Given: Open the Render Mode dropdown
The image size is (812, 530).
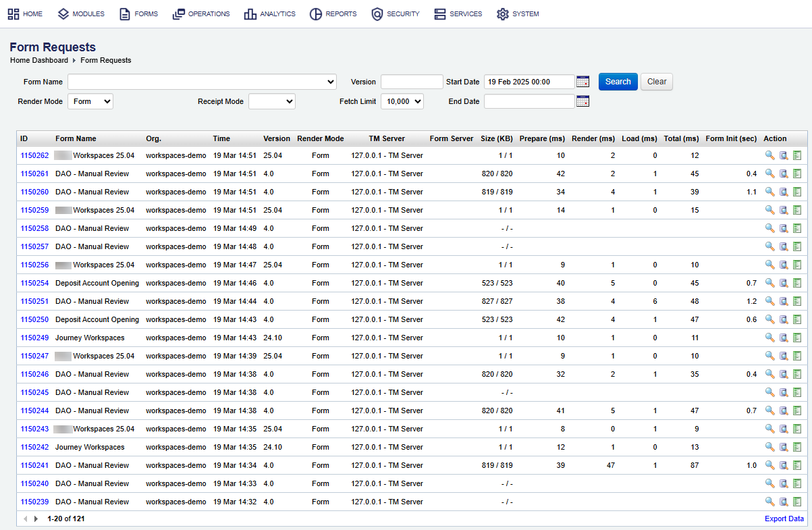Looking at the screenshot, I should click(x=90, y=101).
